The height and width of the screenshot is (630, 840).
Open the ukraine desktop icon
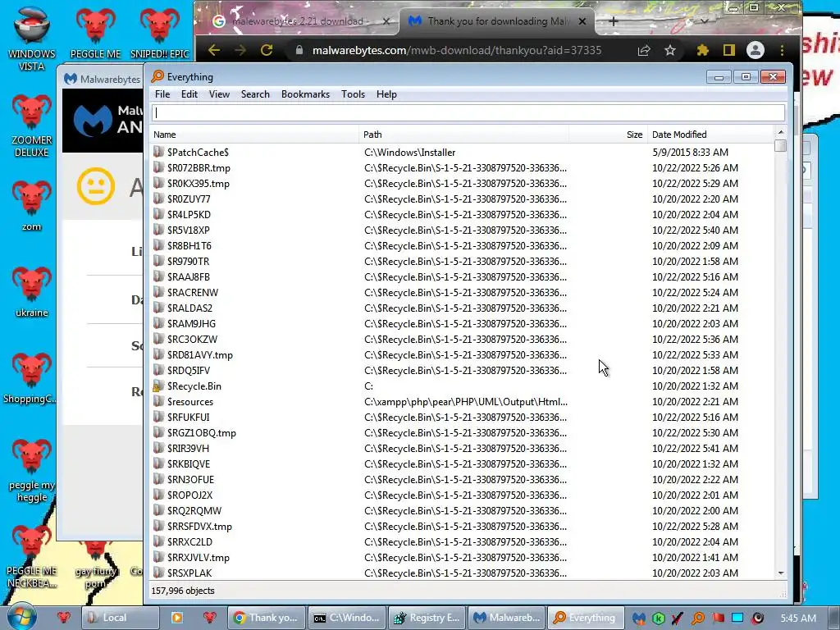[x=32, y=291]
